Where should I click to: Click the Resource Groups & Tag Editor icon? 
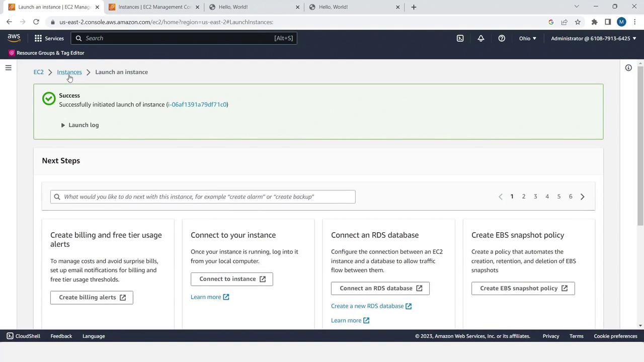tap(12, 53)
